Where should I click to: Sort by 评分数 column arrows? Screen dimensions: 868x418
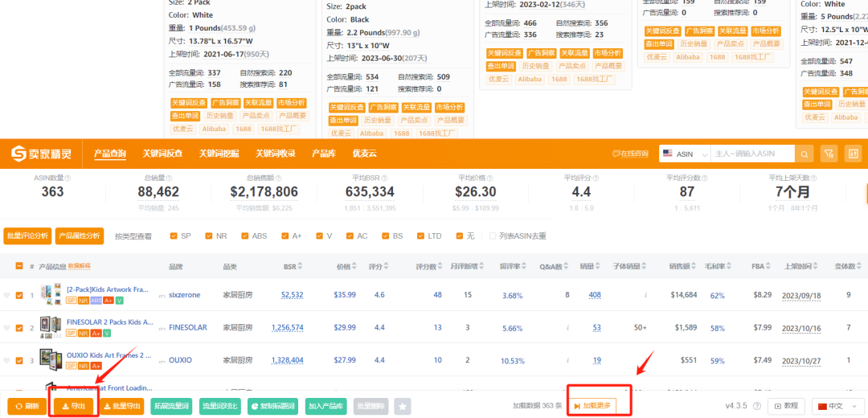pos(442,267)
